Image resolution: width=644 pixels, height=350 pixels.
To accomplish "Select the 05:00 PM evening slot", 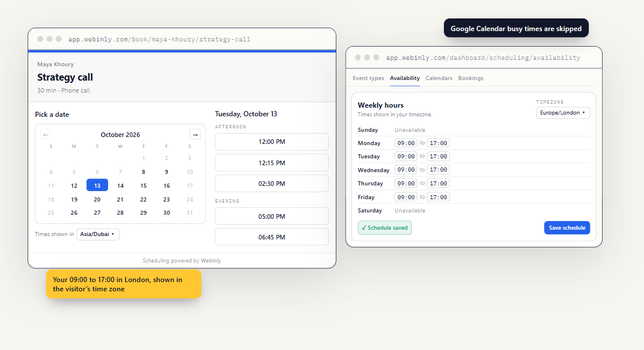I will [272, 216].
